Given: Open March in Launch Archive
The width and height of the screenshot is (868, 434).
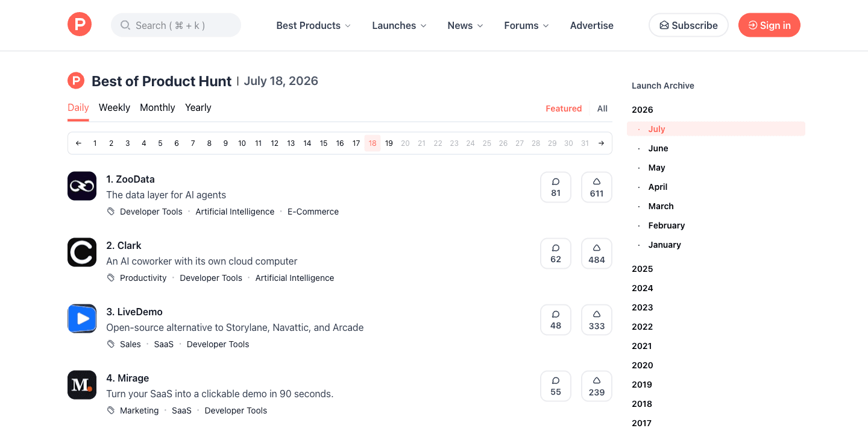Looking at the screenshot, I should click(661, 206).
